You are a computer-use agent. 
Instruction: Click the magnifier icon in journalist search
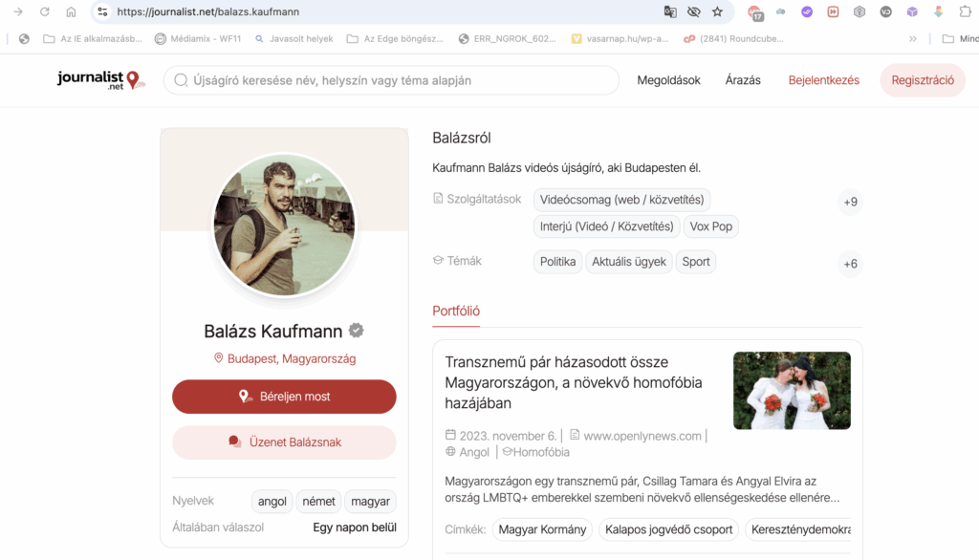(180, 80)
